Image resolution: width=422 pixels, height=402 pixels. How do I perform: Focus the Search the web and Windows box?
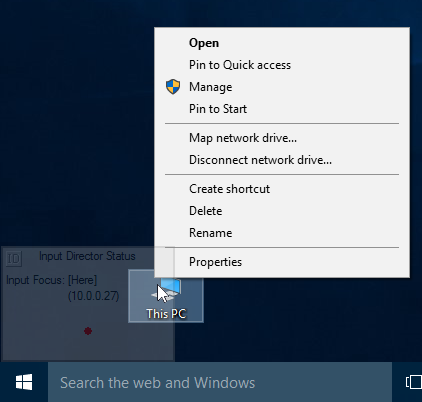(220, 382)
